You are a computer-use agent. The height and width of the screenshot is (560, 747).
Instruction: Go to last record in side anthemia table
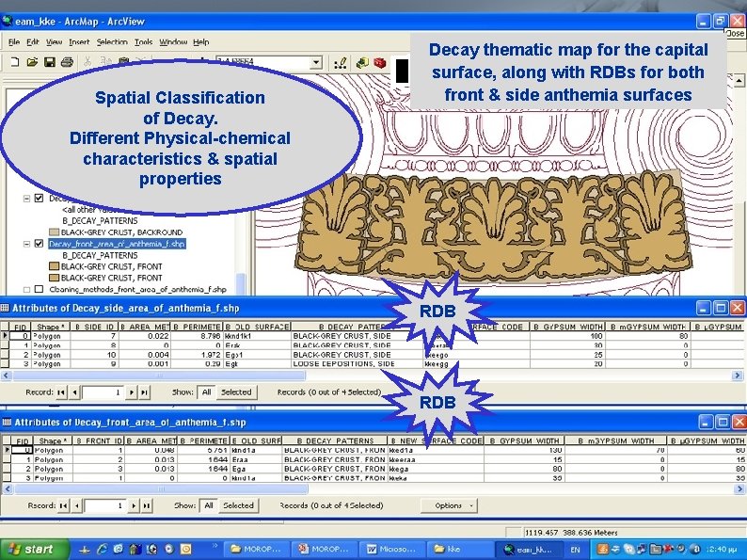[144, 392]
